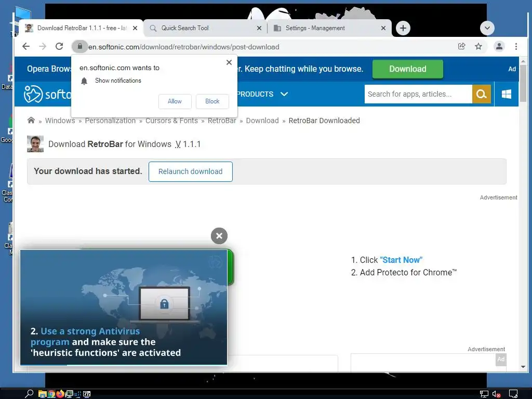Go back to the previous page
The image size is (532, 399).
[26, 46]
